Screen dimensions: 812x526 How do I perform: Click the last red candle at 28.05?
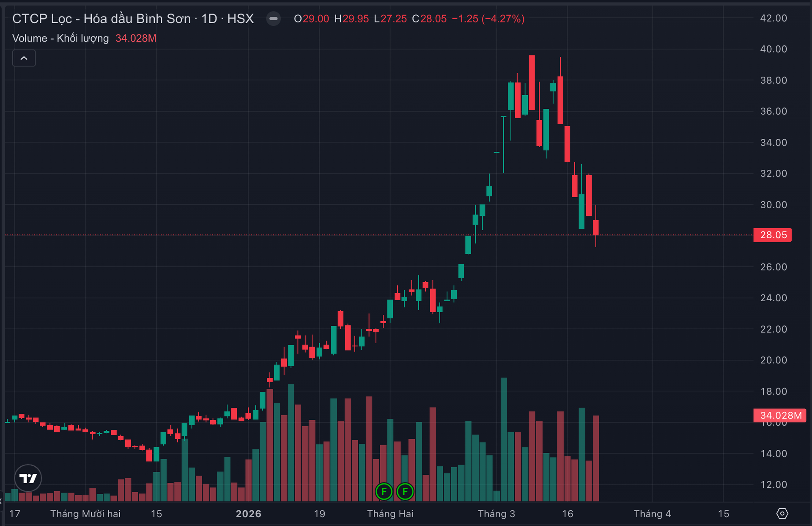click(x=595, y=227)
